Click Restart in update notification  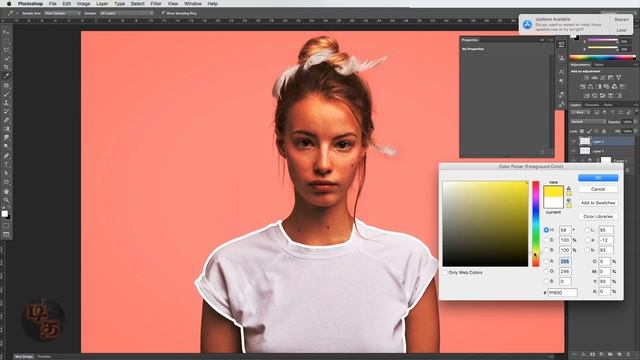click(x=621, y=19)
